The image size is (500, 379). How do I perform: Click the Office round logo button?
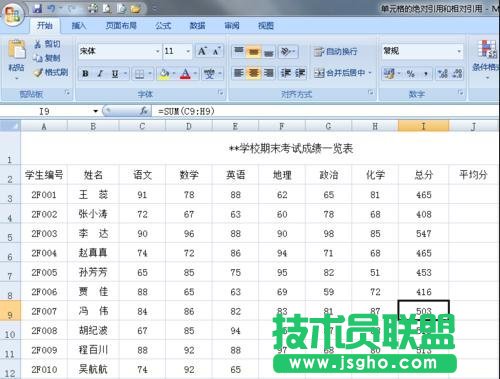pos(13,15)
